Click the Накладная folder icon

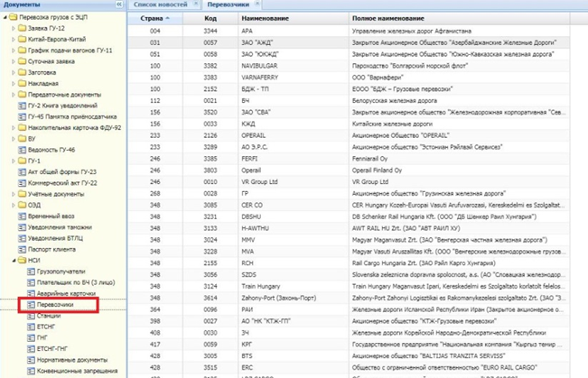22,84
